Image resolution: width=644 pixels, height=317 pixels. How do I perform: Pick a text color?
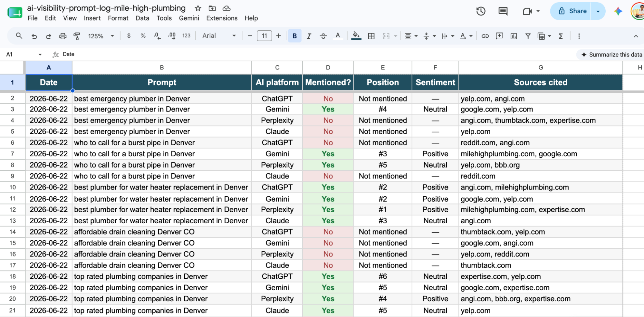(338, 36)
